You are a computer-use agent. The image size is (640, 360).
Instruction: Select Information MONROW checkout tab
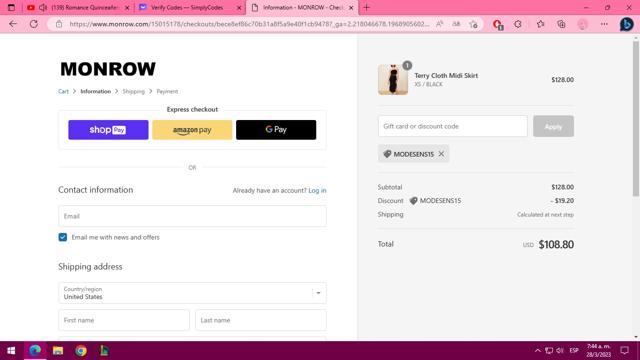tap(302, 7)
